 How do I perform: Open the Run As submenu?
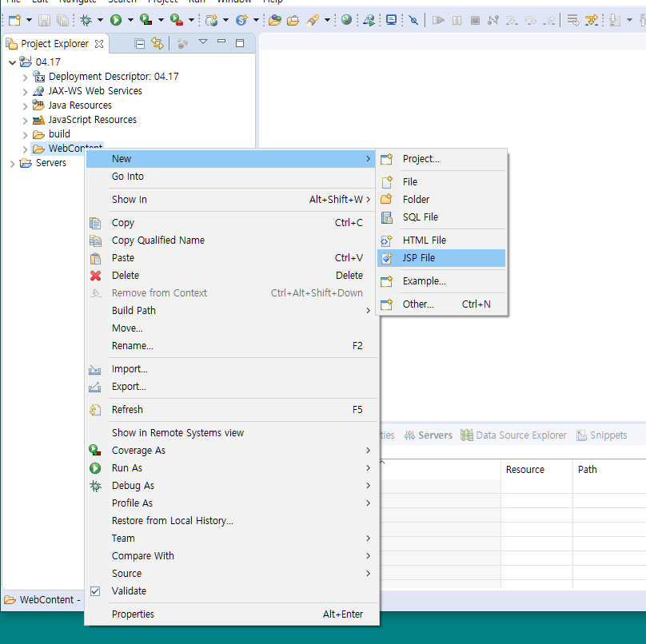tap(232, 467)
